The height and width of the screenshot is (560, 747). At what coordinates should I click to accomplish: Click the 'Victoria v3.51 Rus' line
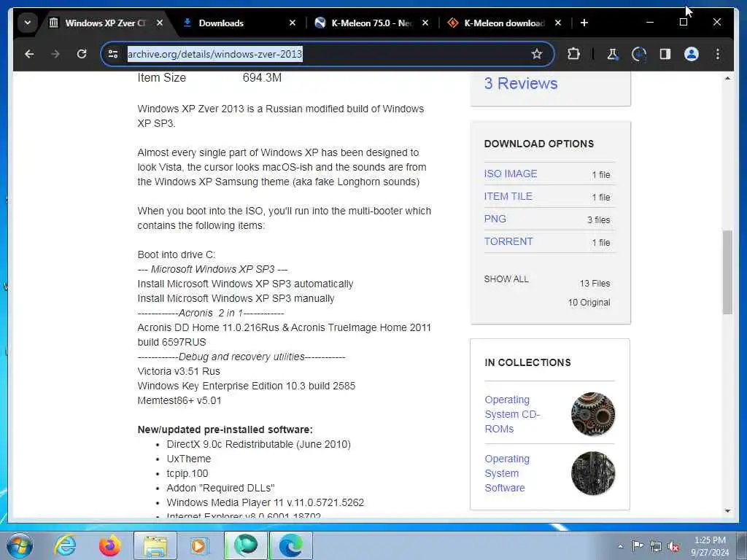(179, 371)
